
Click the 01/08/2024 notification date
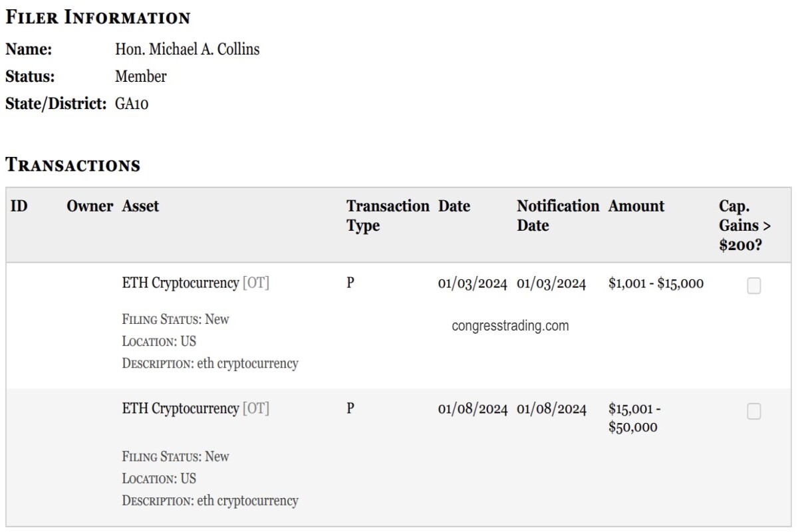(x=551, y=409)
